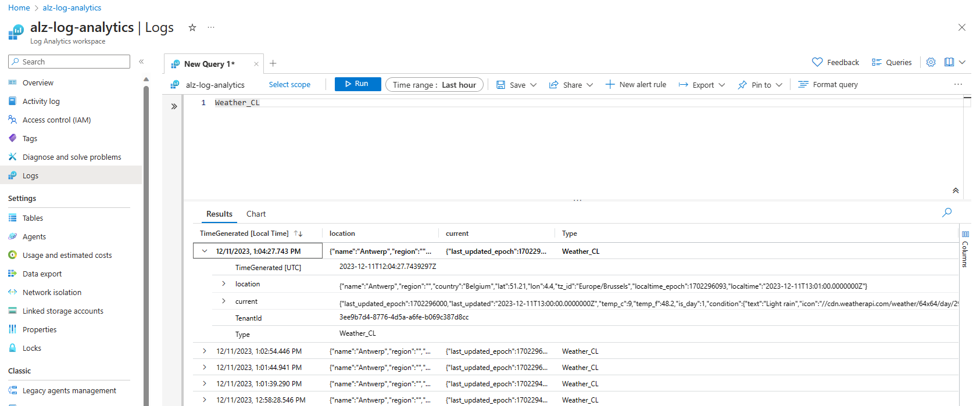Expand the 1:01:44.941 PM result row
Viewport: 980px width, 406px height.
tap(205, 368)
